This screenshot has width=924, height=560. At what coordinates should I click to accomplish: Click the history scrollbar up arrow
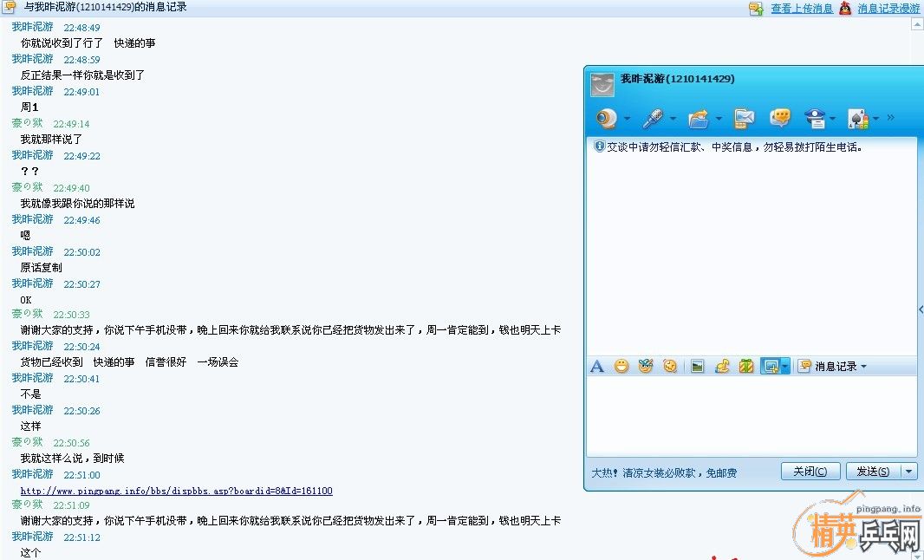point(917,24)
